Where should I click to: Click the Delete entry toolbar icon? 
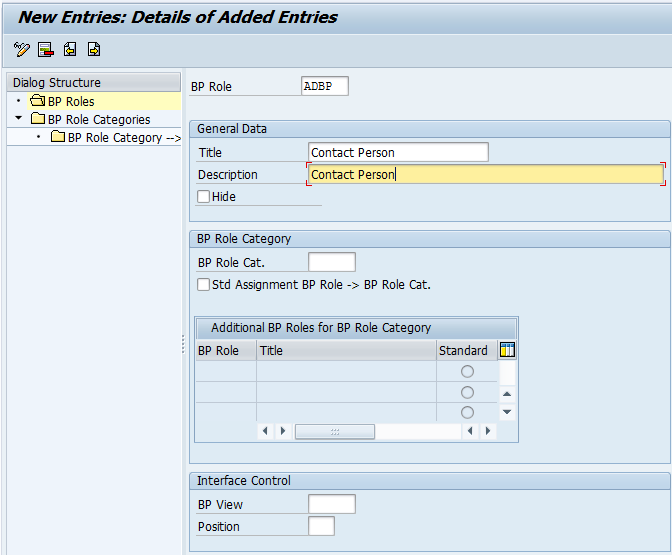(x=45, y=49)
